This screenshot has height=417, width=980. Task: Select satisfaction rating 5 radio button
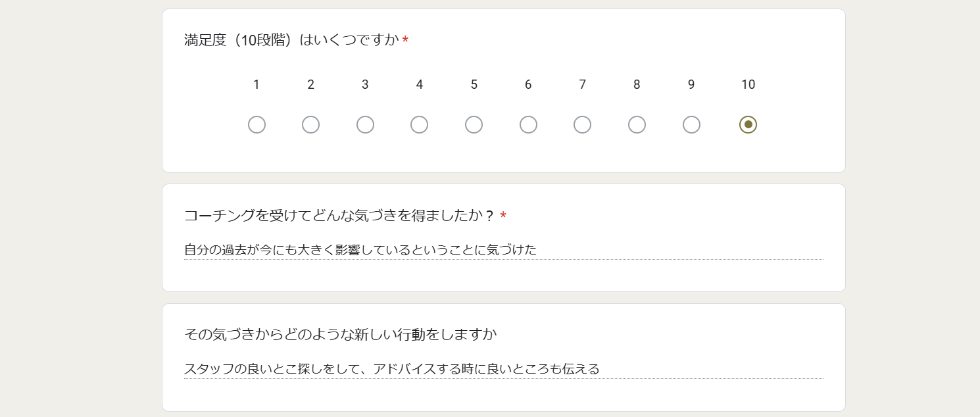click(474, 124)
